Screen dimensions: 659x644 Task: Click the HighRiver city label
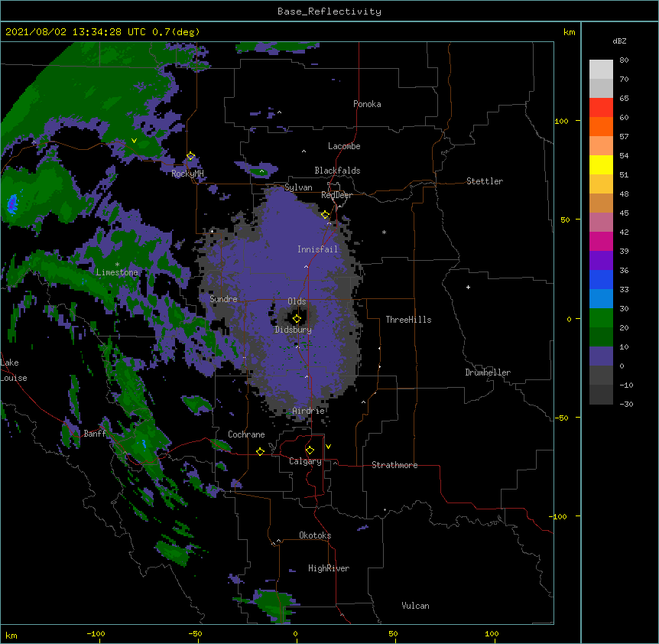point(329,568)
